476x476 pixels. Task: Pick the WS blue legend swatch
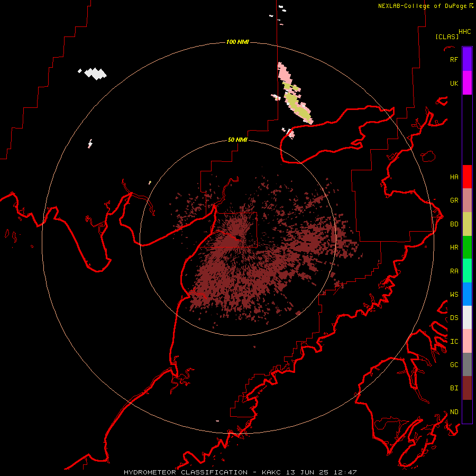[467, 294]
